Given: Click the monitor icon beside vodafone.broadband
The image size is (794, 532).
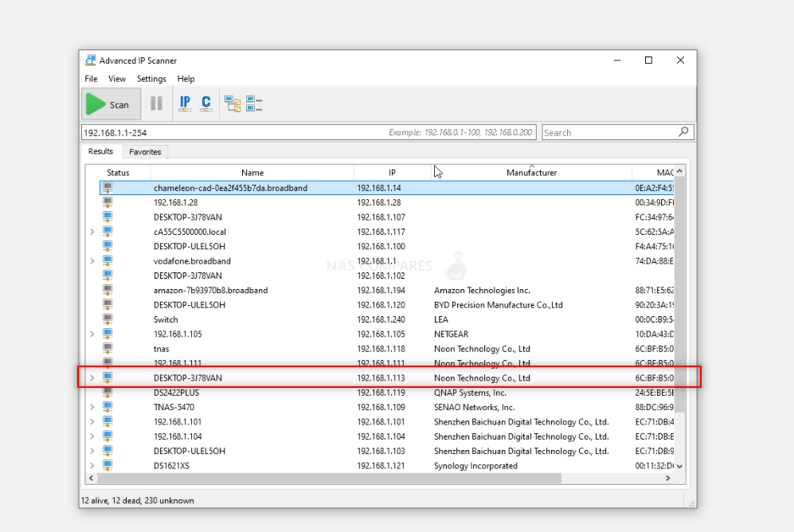Looking at the screenshot, I should click(x=108, y=260).
